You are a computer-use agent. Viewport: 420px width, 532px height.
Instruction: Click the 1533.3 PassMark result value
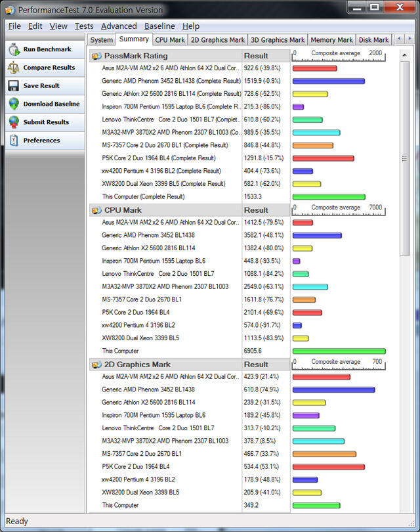pyautogui.click(x=253, y=197)
